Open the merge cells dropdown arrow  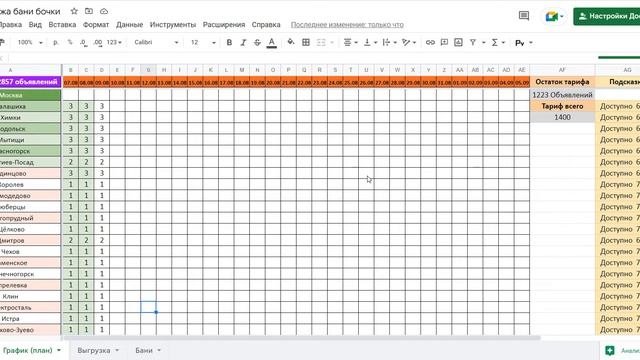[332, 42]
